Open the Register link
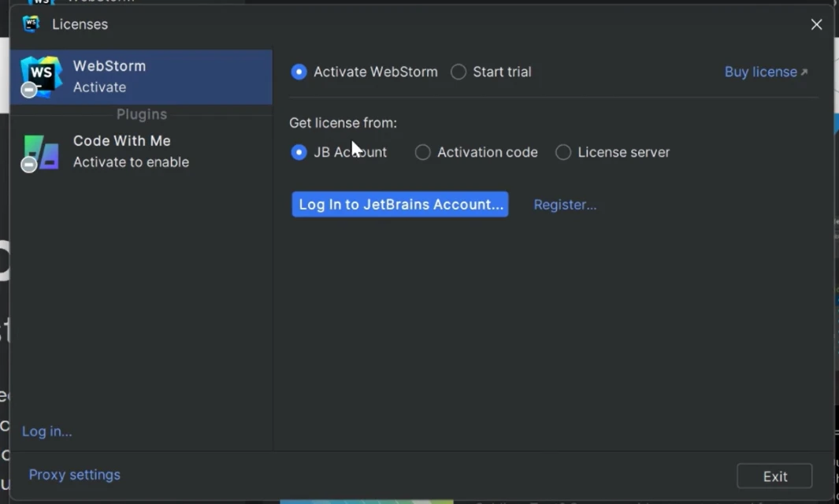This screenshot has width=839, height=504. (x=565, y=205)
